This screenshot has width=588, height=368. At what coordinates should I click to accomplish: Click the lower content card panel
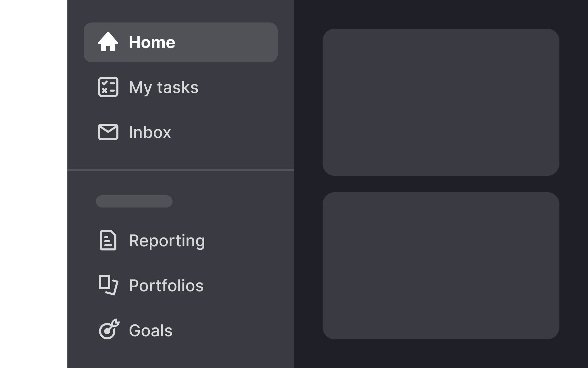(x=441, y=266)
